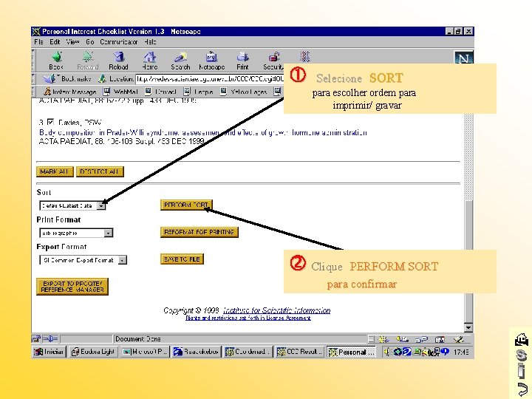Open the File menu

(38, 42)
